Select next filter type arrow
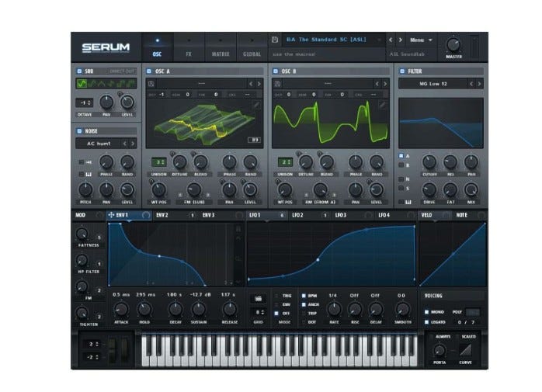The width and height of the screenshot is (542, 392). click(479, 84)
